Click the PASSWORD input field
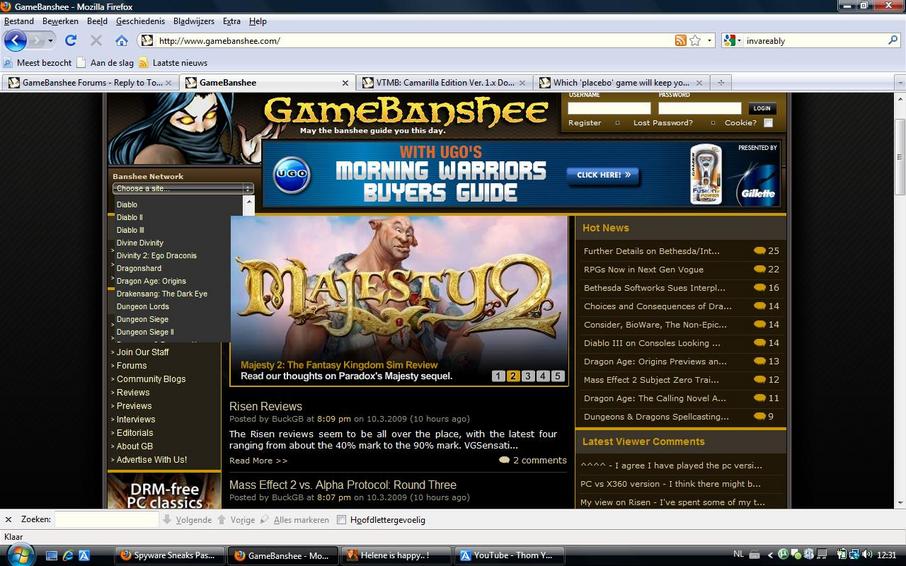Viewport: 906px width, 566px height. [x=700, y=108]
